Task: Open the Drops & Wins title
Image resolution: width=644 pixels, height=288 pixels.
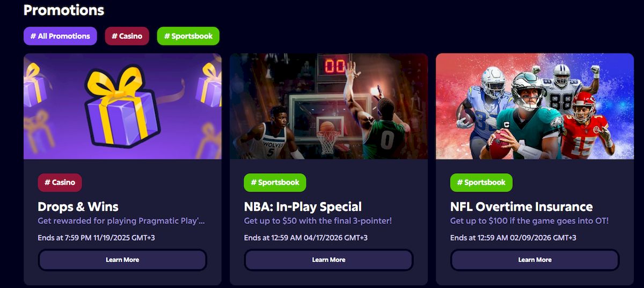Action: click(78, 207)
